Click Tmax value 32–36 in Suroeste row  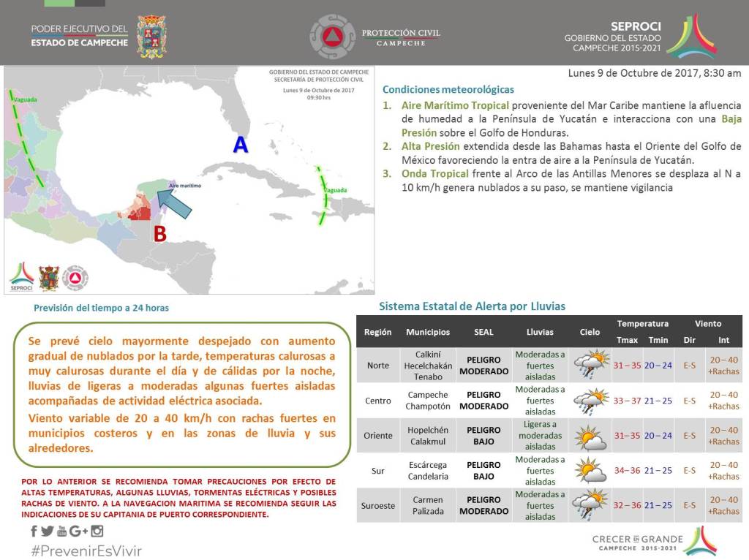(627, 505)
